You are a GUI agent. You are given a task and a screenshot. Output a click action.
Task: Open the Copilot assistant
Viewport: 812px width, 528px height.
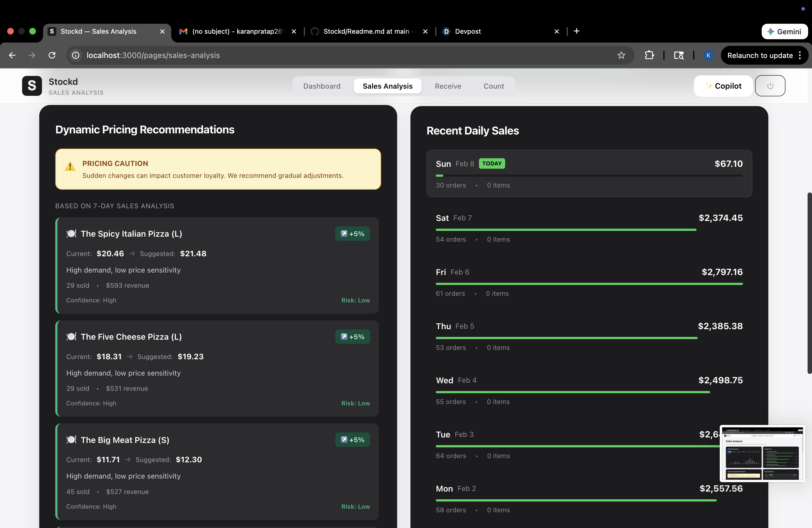(723, 86)
